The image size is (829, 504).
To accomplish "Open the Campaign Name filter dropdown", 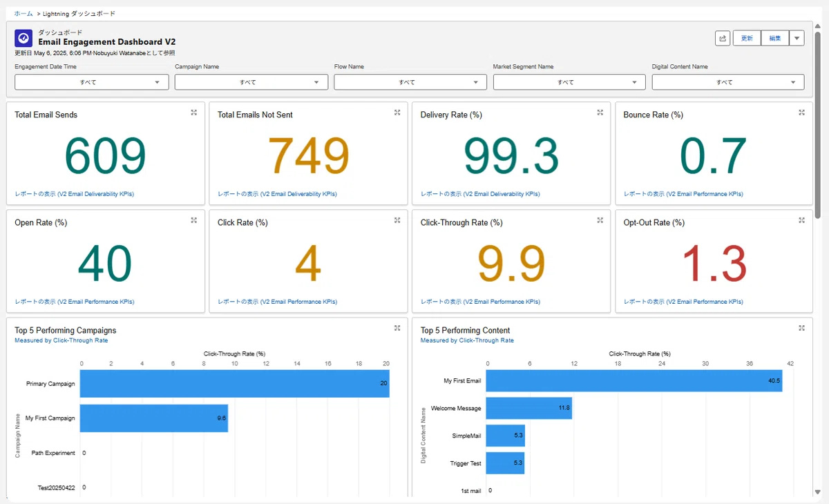I will coord(251,82).
